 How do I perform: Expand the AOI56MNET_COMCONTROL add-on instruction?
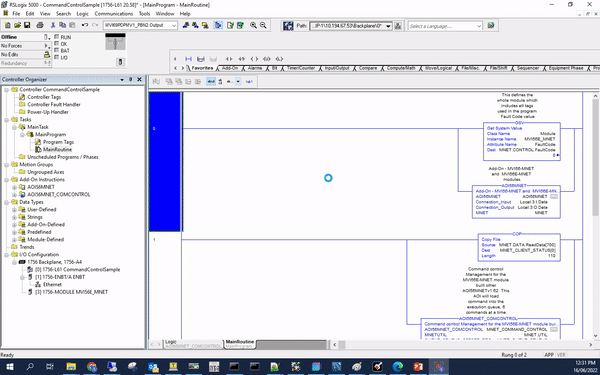(14, 195)
